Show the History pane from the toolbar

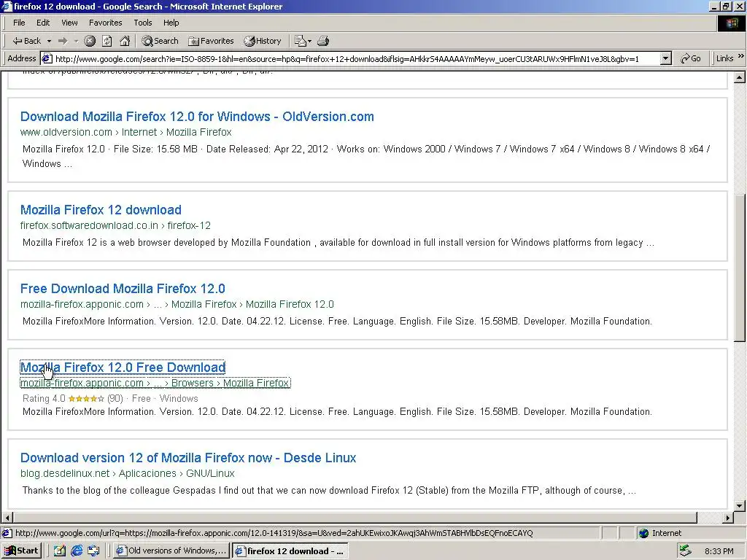tap(263, 41)
